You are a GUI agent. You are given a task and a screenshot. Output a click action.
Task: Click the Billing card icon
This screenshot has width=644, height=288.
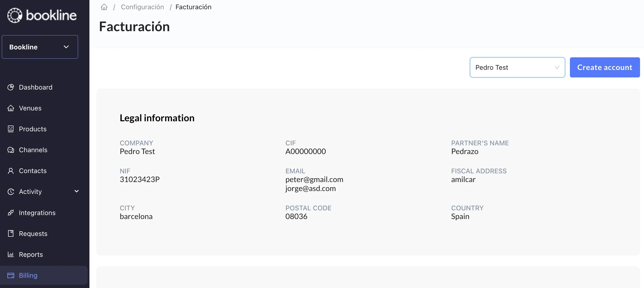click(x=11, y=275)
